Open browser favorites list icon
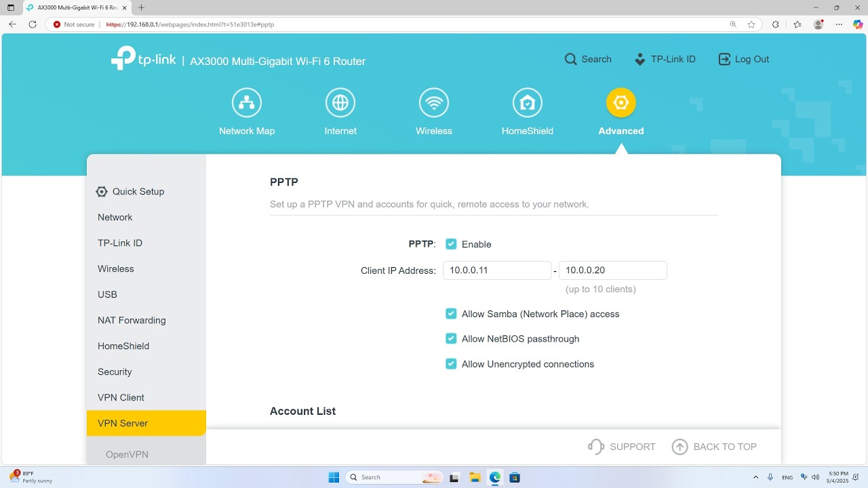The width and height of the screenshot is (868, 488). point(797,24)
